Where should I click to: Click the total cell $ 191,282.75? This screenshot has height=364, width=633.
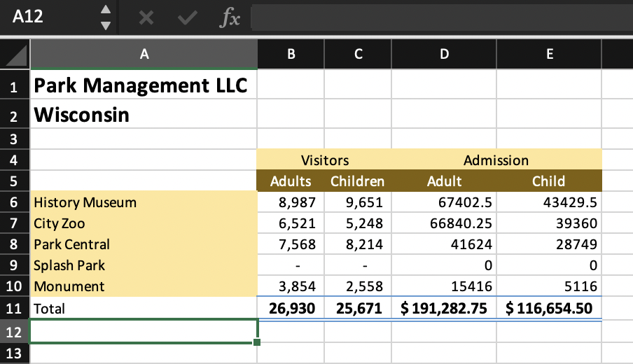[x=444, y=308]
